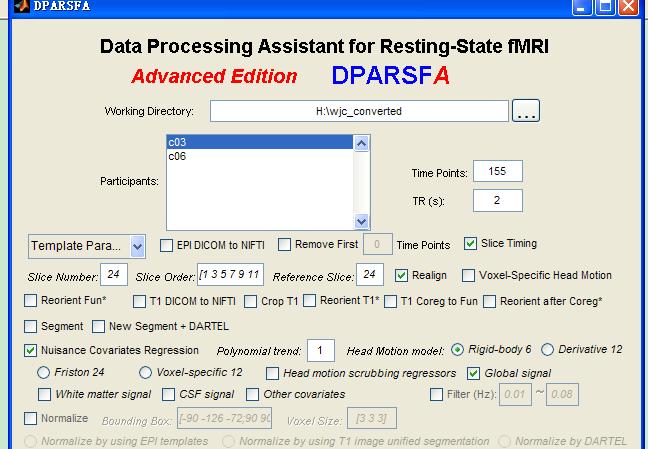The image size is (648, 449).
Task: Toggle T1 Coreg to Fun checkbox
Action: (x=391, y=301)
